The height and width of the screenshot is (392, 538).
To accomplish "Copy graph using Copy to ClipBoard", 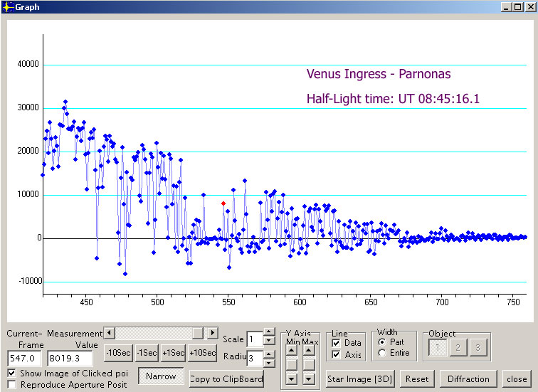I will [x=226, y=379].
